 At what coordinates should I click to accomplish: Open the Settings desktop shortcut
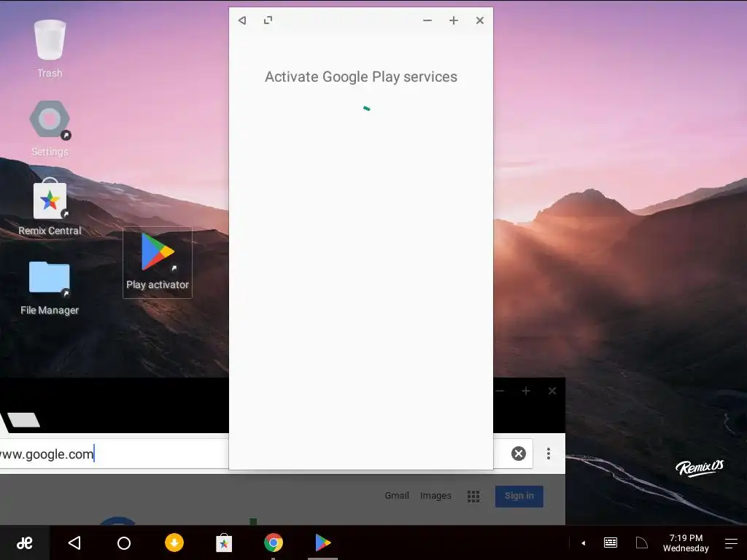click(x=50, y=128)
